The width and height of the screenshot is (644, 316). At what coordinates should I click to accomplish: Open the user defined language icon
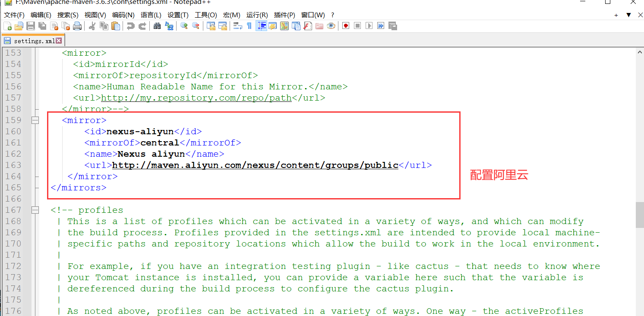tap(272, 26)
